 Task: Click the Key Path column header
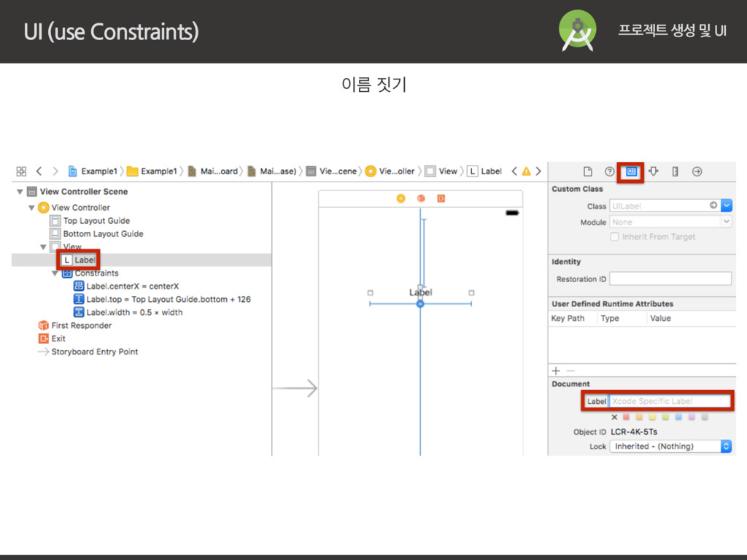(568, 318)
